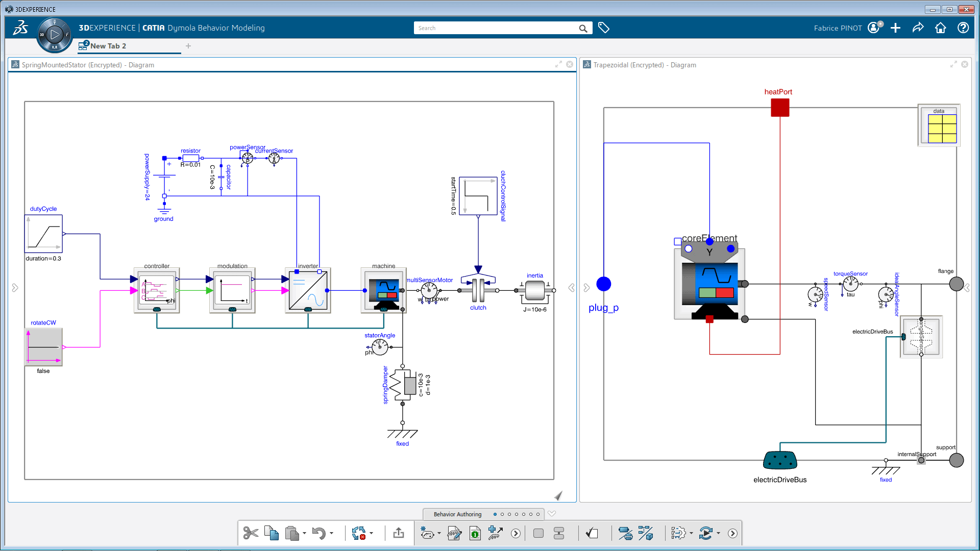980x551 pixels.
Task: Select the seventh section dot
Action: [538, 514]
